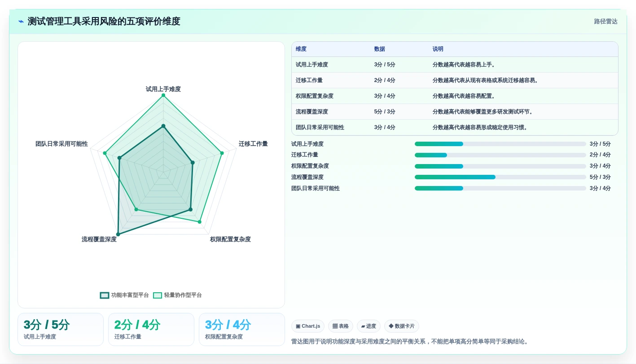Toggle the 功能丰富型平台 legend swatch
Image resolution: width=636 pixels, height=364 pixels.
[x=105, y=295]
